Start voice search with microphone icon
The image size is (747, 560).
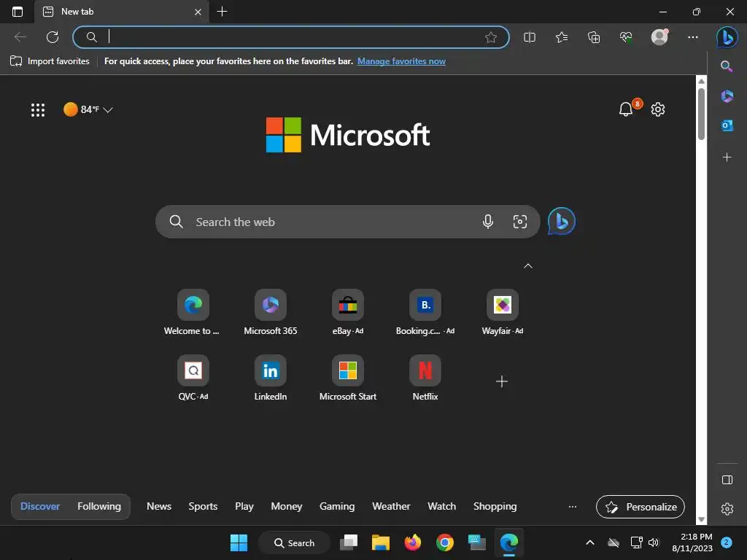click(x=487, y=222)
